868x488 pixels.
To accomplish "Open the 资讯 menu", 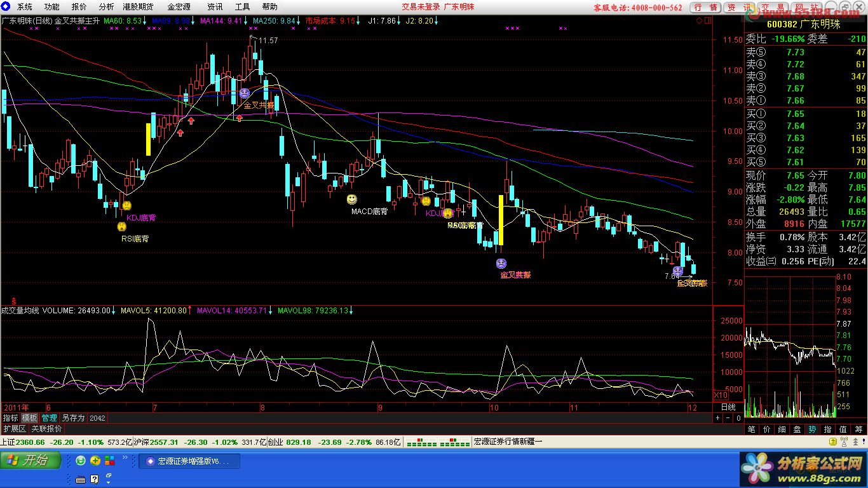I will tap(215, 7).
